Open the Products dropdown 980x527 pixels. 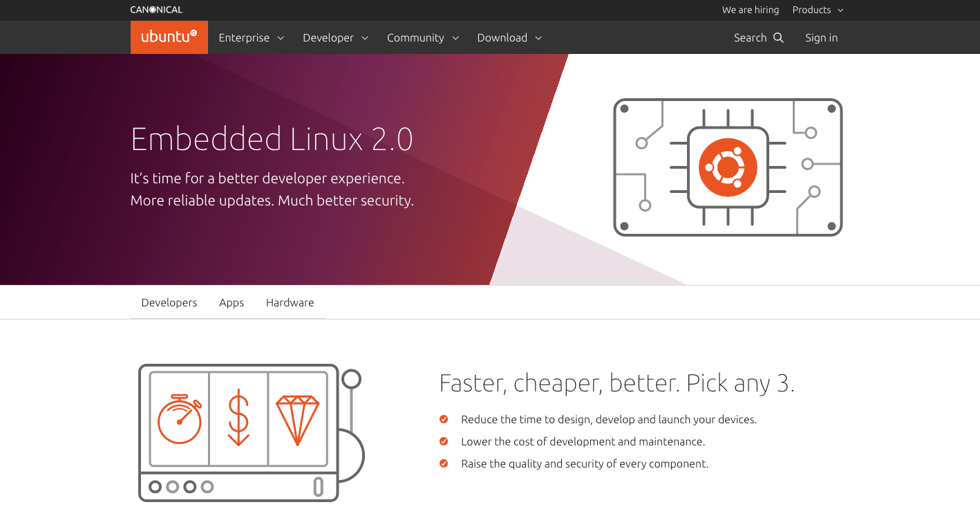coord(818,10)
